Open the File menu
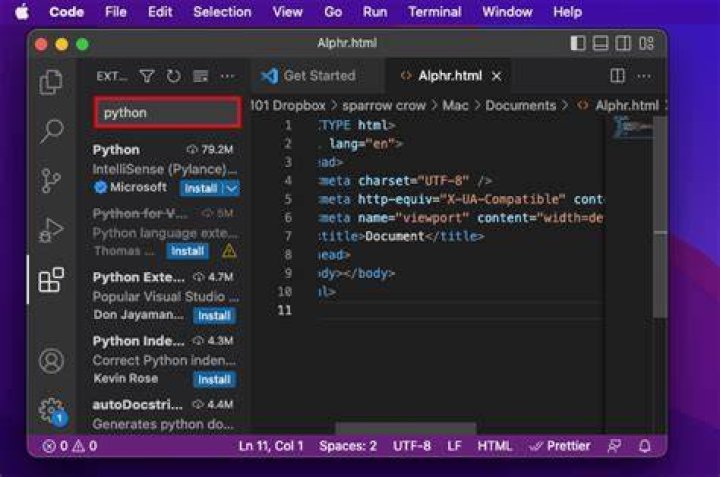The image size is (720, 477). 116,11
